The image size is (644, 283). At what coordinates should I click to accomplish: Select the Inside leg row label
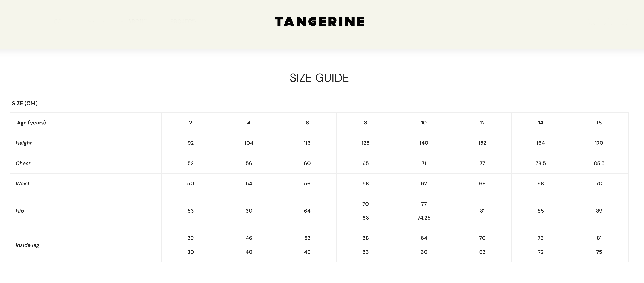pos(28,245)
